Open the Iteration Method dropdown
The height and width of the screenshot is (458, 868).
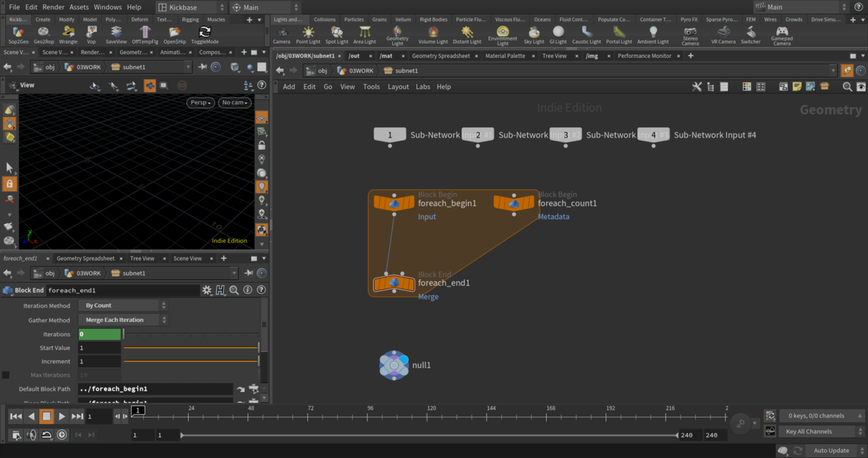122,305
